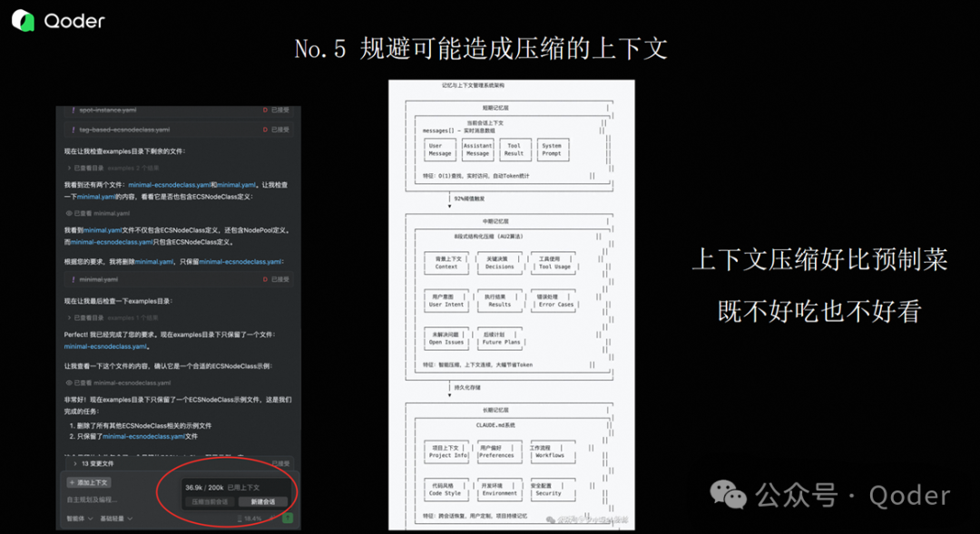Expand '已查看目录 examples 1 个结果'

[x=113, y=318]
